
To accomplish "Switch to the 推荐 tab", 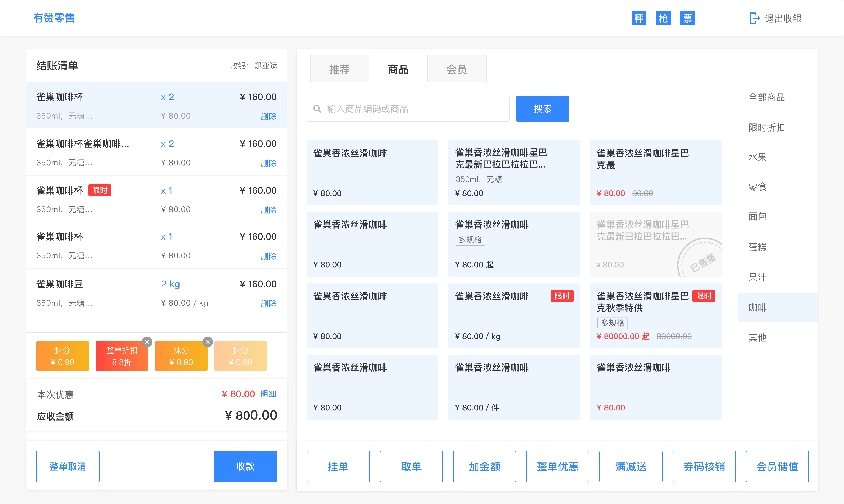I will coord(339,69).
